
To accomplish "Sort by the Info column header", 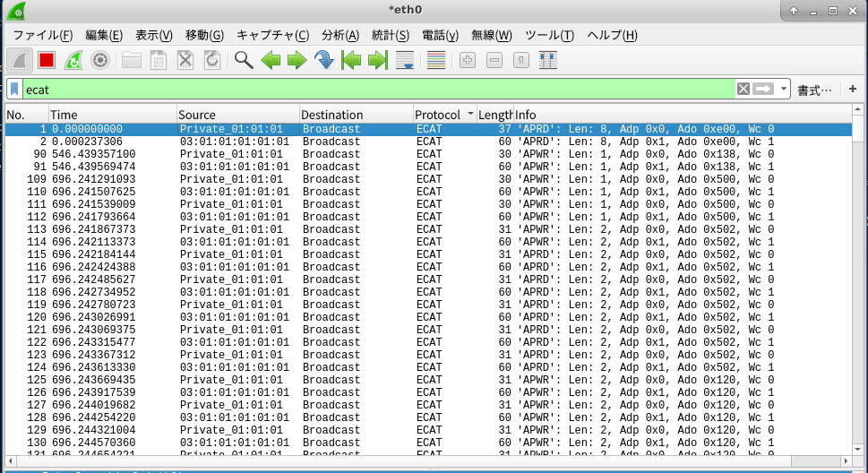I will (683, 115).
